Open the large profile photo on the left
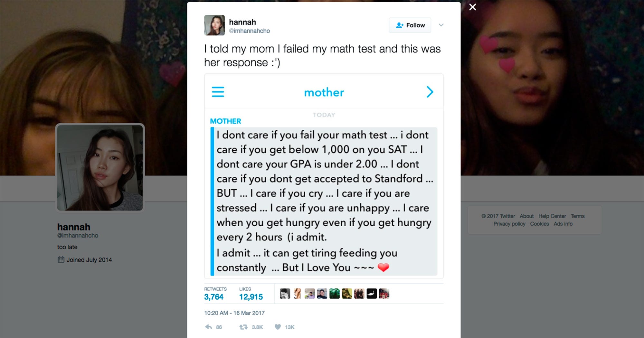Viewport: 644px width, 338px height. (x=100, y=168)
